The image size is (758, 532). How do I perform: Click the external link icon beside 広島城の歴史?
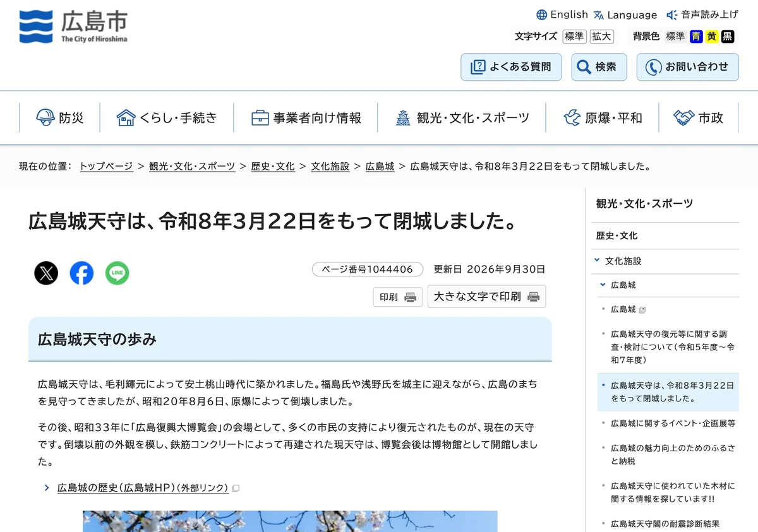236,488
